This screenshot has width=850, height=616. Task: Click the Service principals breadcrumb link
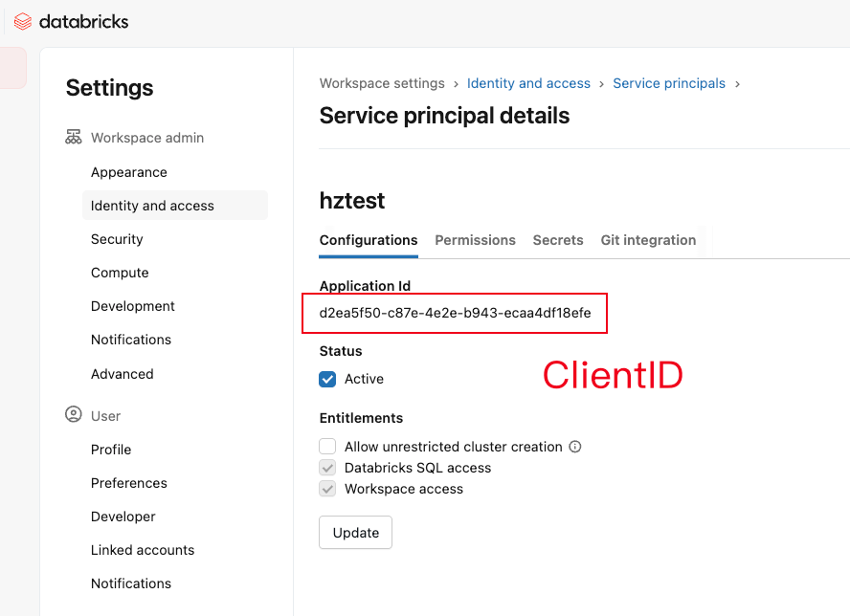coord(669,83)
